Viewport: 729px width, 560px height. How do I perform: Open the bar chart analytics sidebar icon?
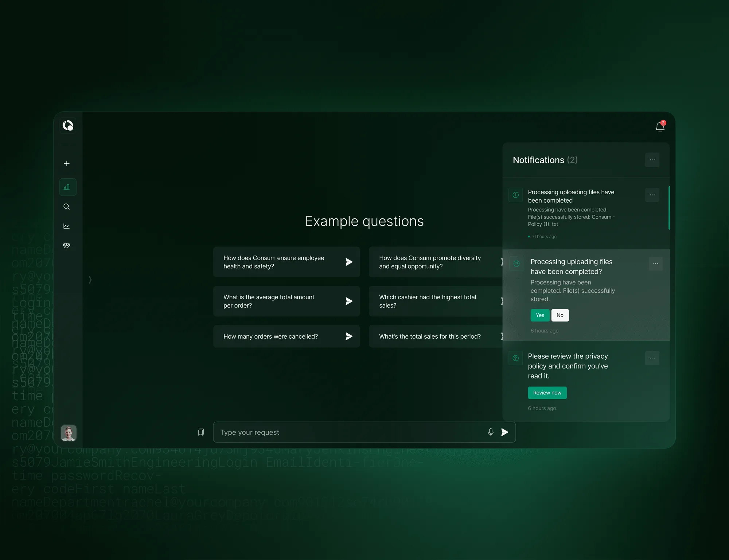(68, 187)
